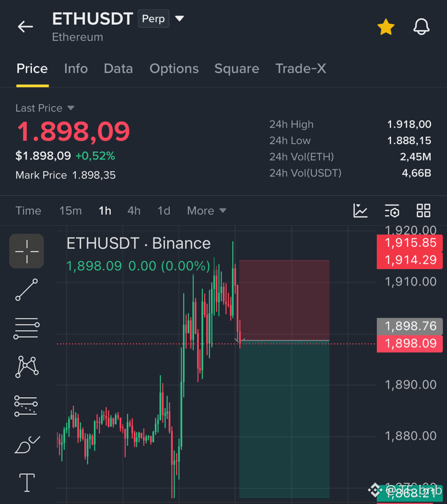Click the Ethereum subtitle text
The height and width of the screenshot is (504, 447).
pyautogui.click(x=78, y=37)
